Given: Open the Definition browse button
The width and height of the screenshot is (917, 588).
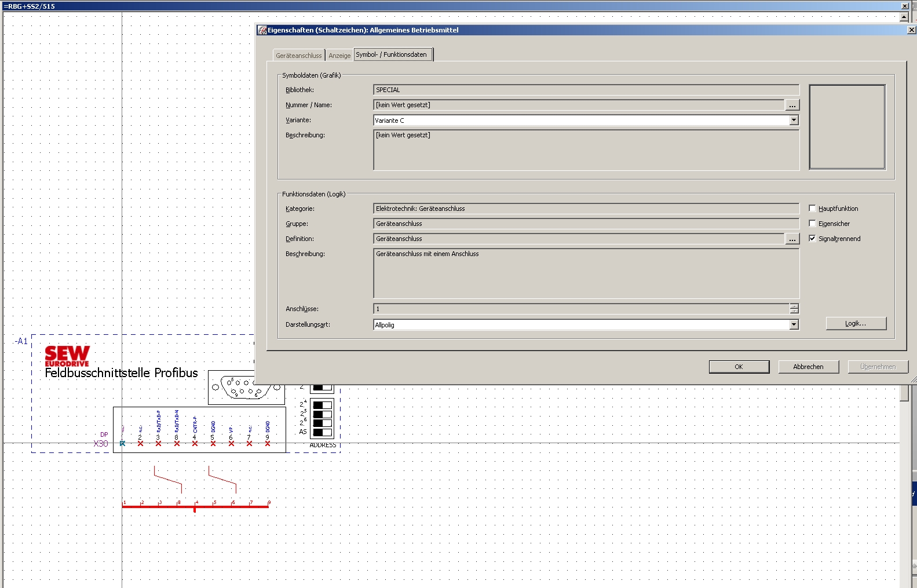Looking at the screenshot, I should tap(792, 239).
